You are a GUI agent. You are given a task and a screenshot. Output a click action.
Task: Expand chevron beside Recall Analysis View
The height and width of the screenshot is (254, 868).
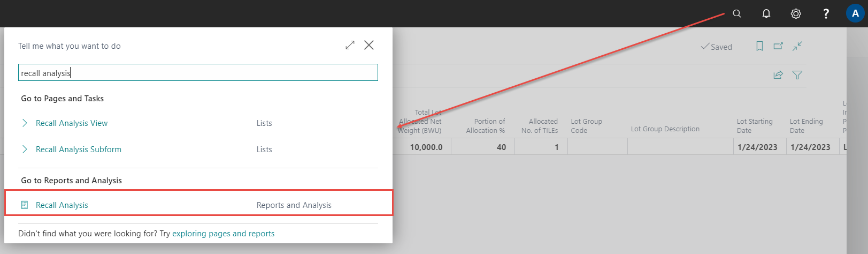[x=25, y=123]
